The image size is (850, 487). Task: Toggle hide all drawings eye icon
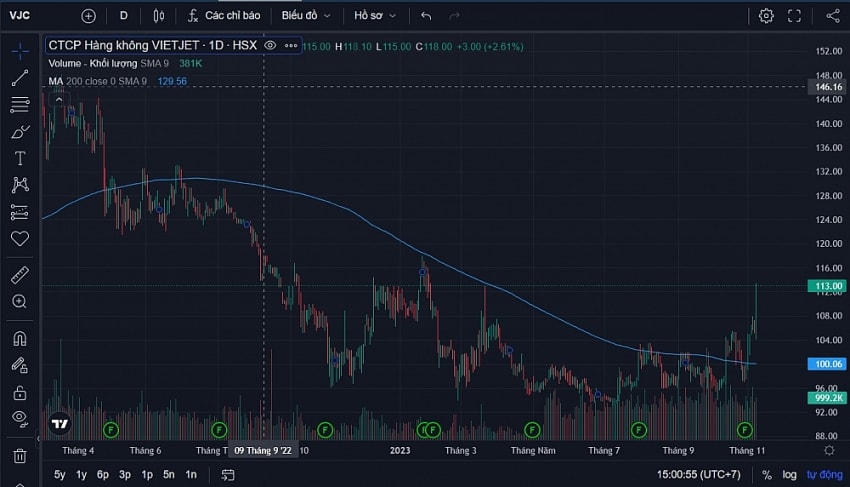pyautogui.click(x=20, y=418)
